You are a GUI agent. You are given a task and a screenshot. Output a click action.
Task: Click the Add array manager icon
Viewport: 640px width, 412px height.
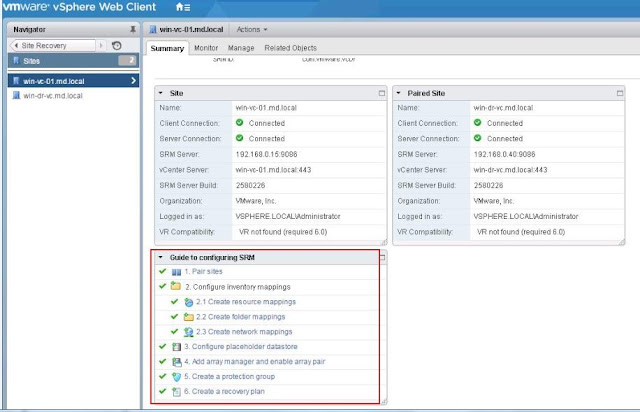click(x=176, y=362)
